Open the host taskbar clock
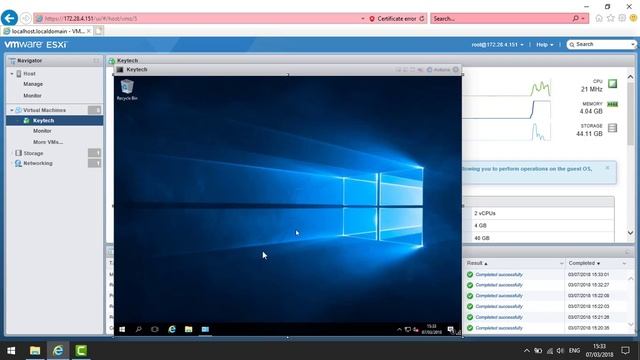This screenshot has height=360, width=640. tap(600, 350)
